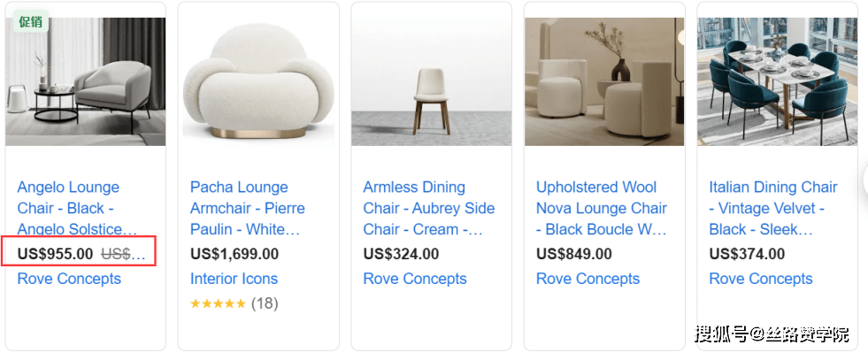Open the Pacha Lounge Armchair image
Viewport: 868px width, 353px height.
tap(258, 82)
